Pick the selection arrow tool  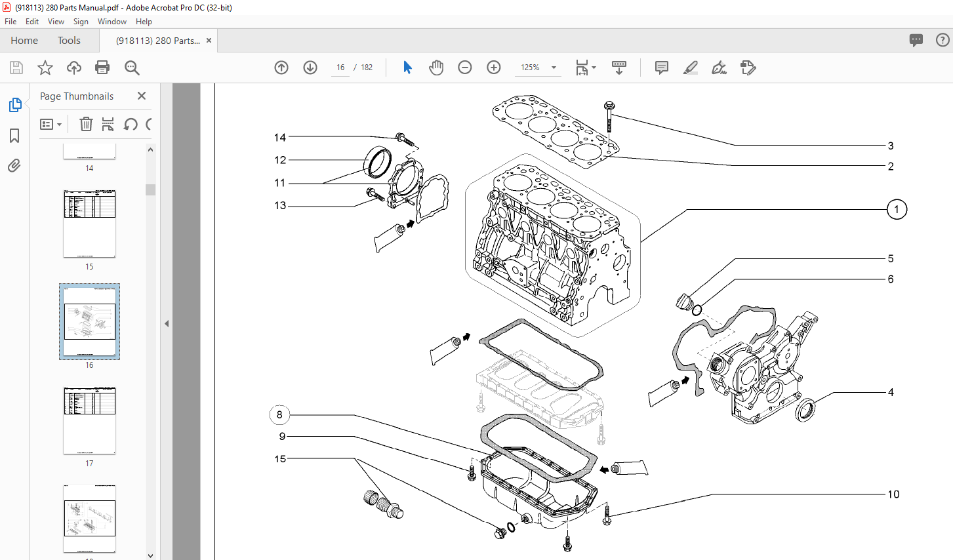[x=407, y=68]
